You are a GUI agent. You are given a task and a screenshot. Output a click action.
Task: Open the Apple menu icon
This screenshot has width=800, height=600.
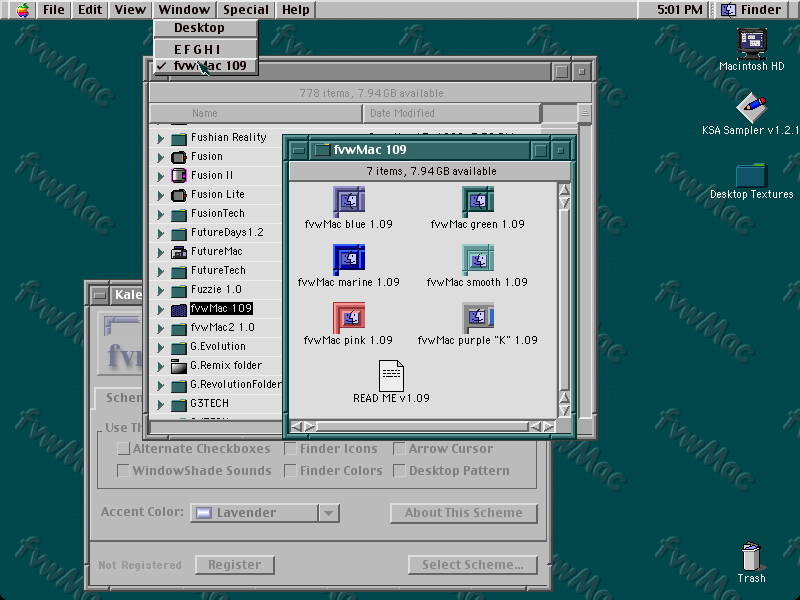click(x=22, y=10)
